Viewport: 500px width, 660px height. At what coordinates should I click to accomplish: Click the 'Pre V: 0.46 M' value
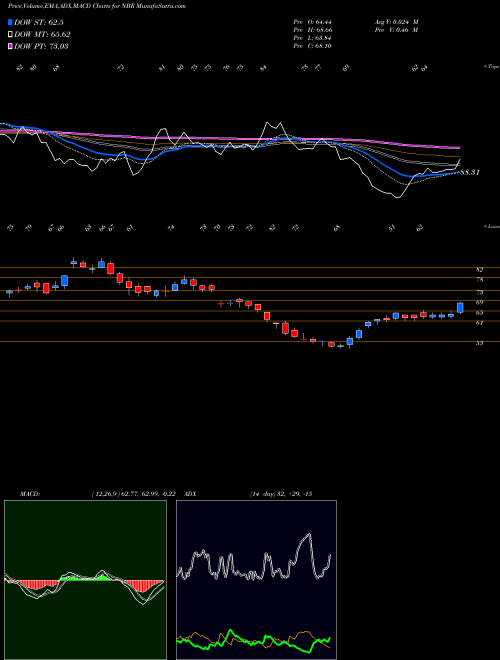396,30
